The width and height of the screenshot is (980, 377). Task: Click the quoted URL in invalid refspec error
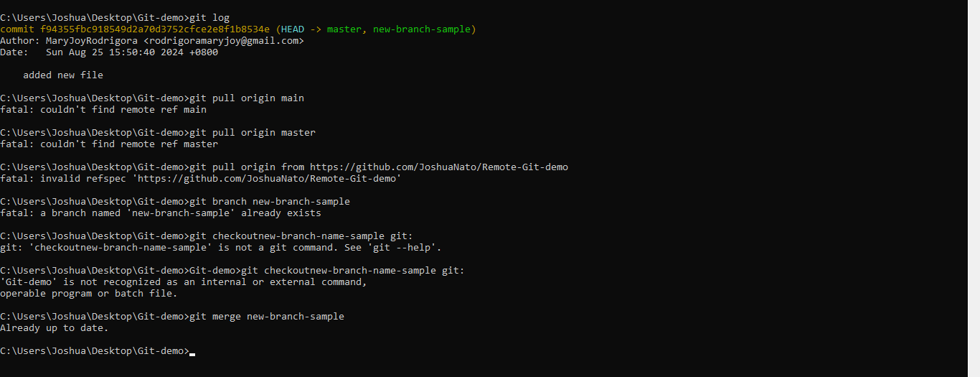pos(267,179)
